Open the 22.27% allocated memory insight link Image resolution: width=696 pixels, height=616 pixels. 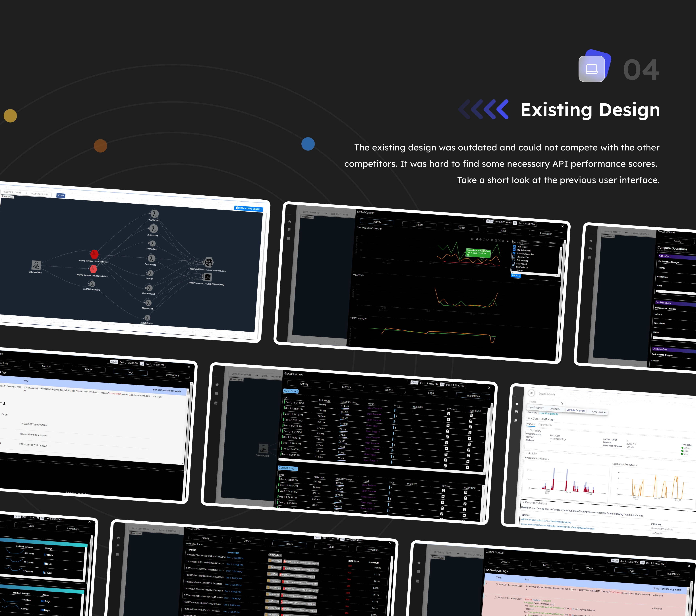coord(546,521)
